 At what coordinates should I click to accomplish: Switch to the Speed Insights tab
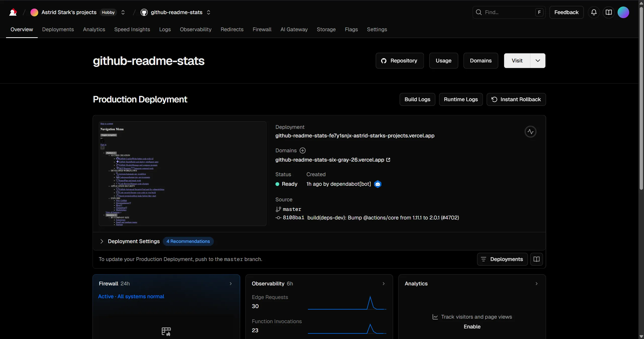click(x=132, y=29)
